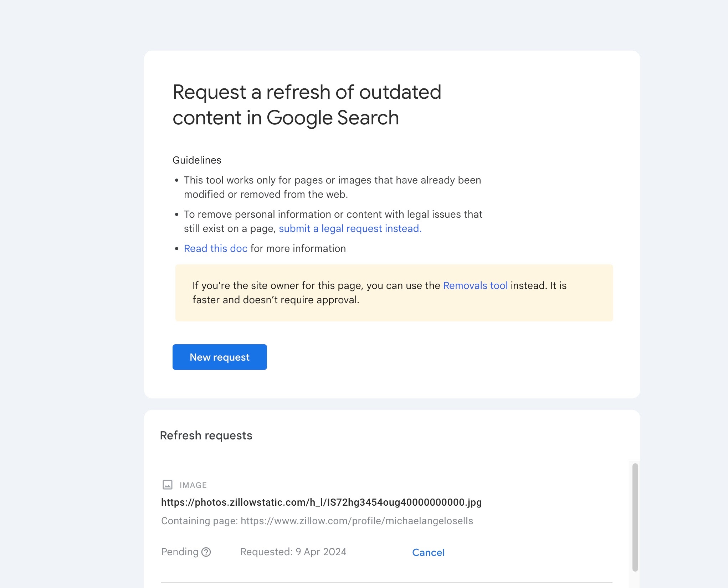Click the Containing page zillow profile URL

point(357,521)
